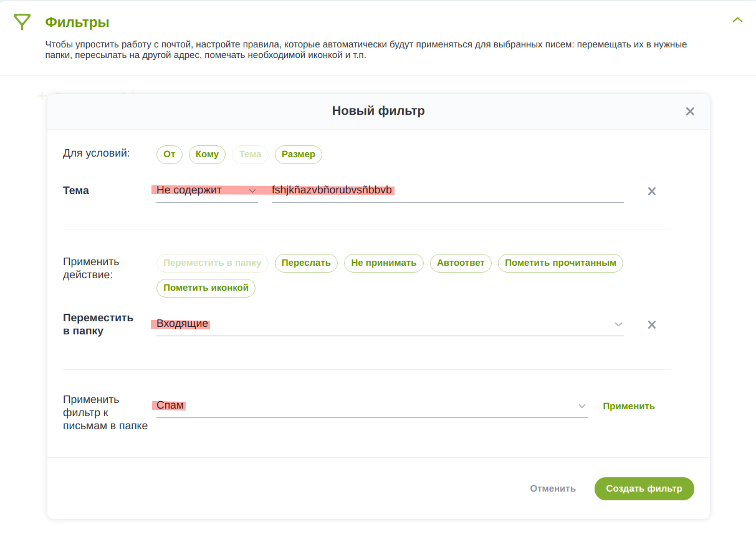The width and height of the screenshot is (756, 534).
Task: Remove the Переместить в папку action
Action: click(x=652, y=325)
